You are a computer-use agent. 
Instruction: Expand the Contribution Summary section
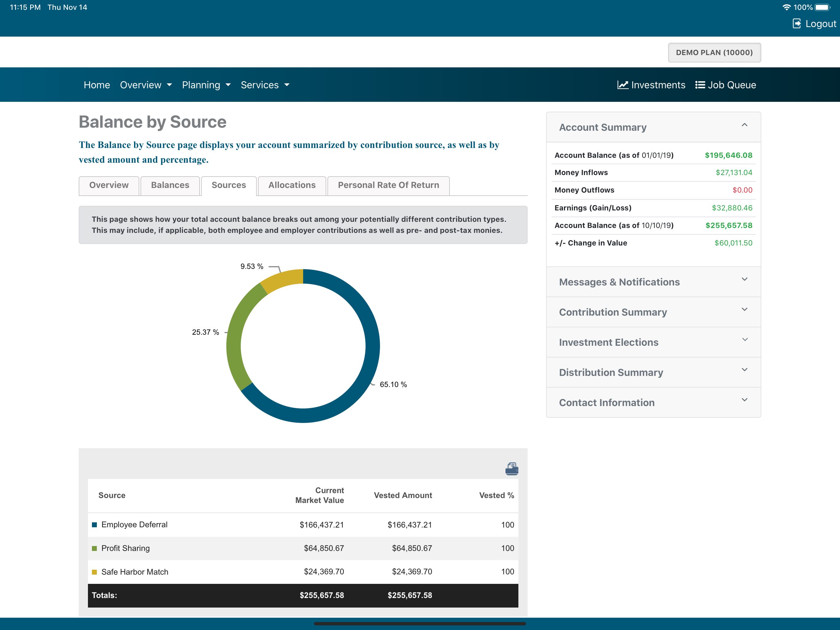point(653,312)
